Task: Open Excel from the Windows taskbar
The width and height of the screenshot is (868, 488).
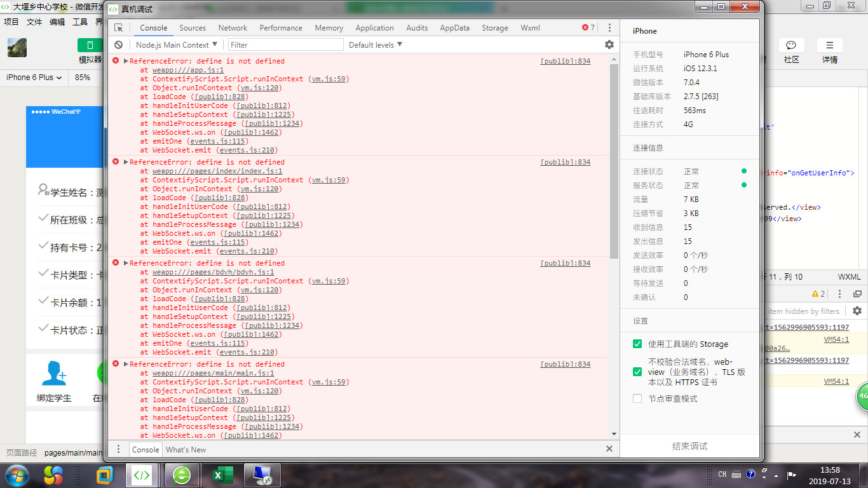Action: click(x=222, y=475)
